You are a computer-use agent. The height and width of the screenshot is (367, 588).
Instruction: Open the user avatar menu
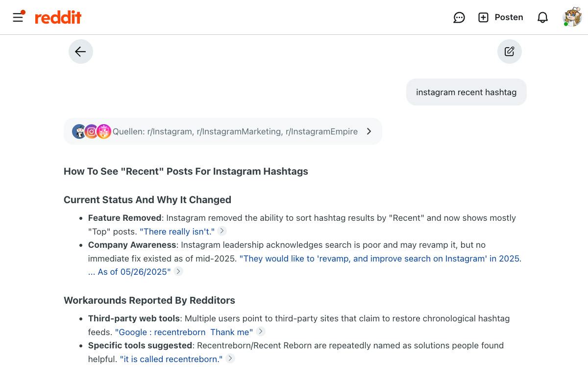point(572,17)
